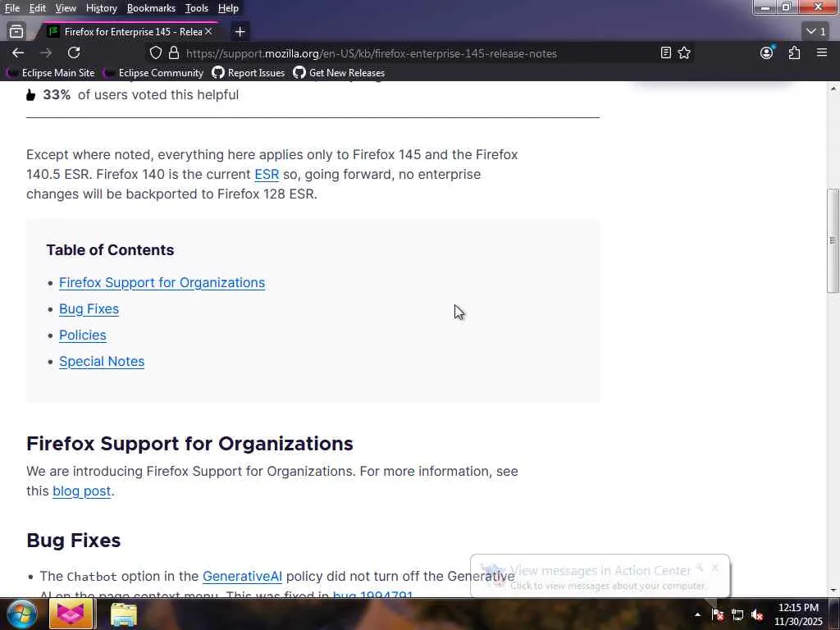Open the hamburger application menu
The width and height of the screenshot is (840, 630).
tap(822, 52)
